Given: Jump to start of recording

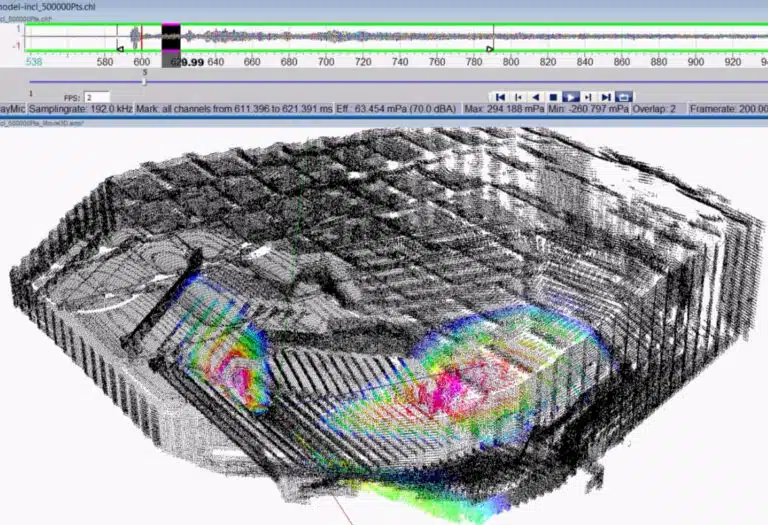Looking at the screenshot, I should [500, 96].
